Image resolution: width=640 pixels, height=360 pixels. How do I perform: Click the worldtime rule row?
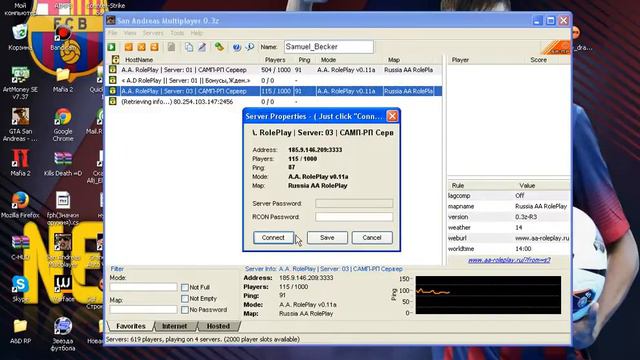tap(509, 249)
